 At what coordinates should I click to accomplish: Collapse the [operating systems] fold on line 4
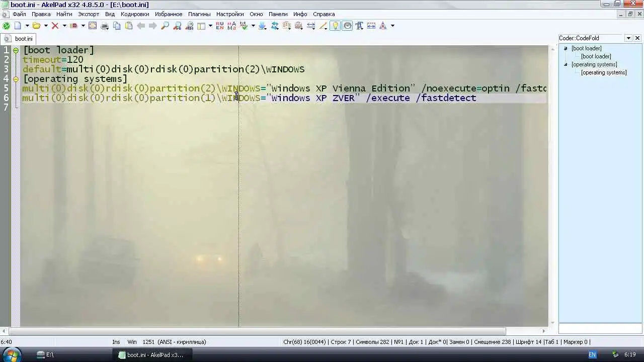[16, 79]
